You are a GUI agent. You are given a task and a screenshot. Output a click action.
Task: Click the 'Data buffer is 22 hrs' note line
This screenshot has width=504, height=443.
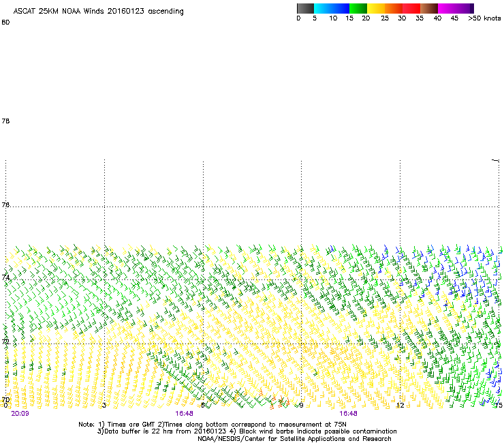(x=247, y=431)
